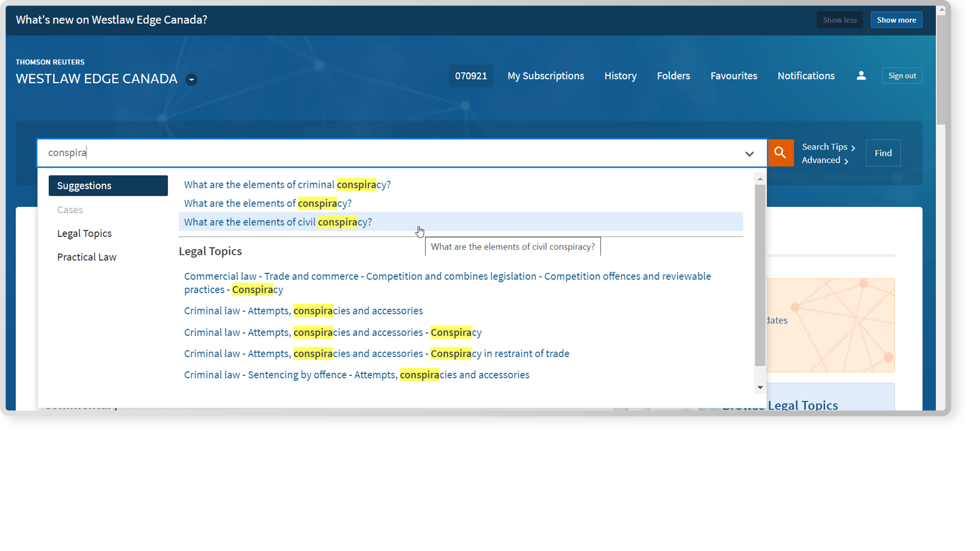Click the suggestions list scrollbar thumb
Image resolution: width=980 pixels, height=551 pixels.
[x=760, y=275]
